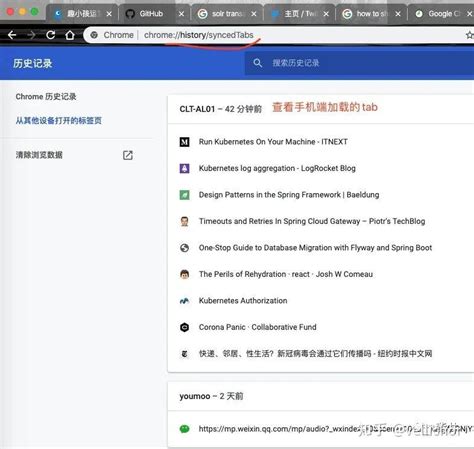Click the Josh Comeau avatar favicon

(x=184, y=274)
